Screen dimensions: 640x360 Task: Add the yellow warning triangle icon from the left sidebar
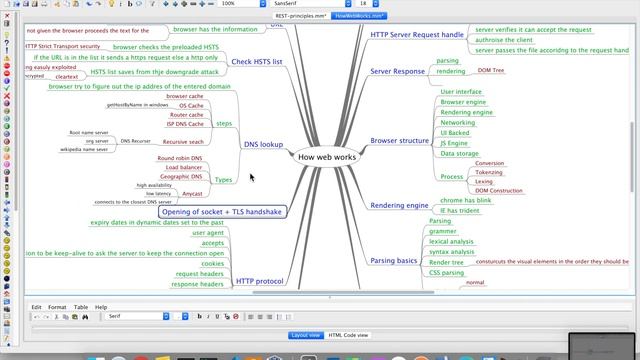7,58
